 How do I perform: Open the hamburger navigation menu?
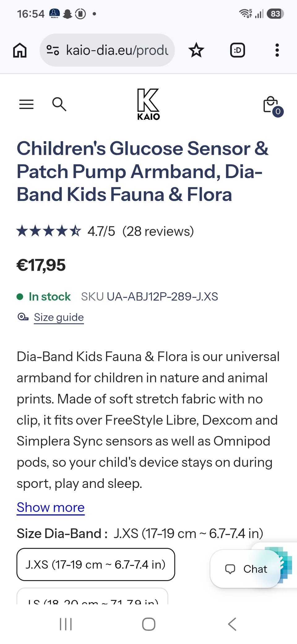pyautogui.click(x=26, y=104)
